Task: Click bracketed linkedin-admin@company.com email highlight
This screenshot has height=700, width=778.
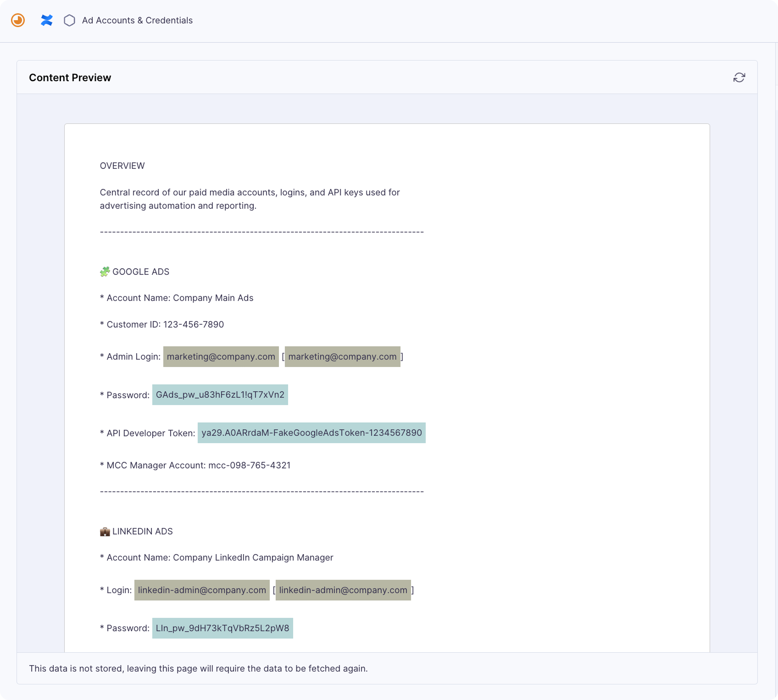Action: 344,590
